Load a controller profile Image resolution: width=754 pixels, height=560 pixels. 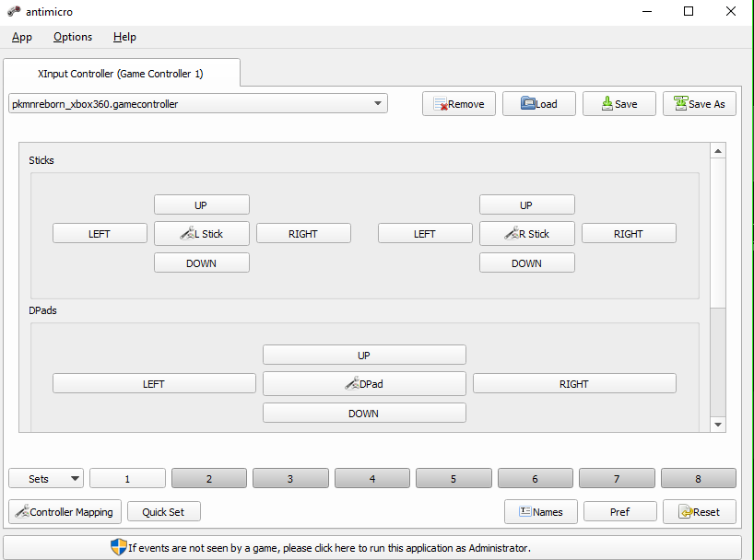[x=538, y=104]
